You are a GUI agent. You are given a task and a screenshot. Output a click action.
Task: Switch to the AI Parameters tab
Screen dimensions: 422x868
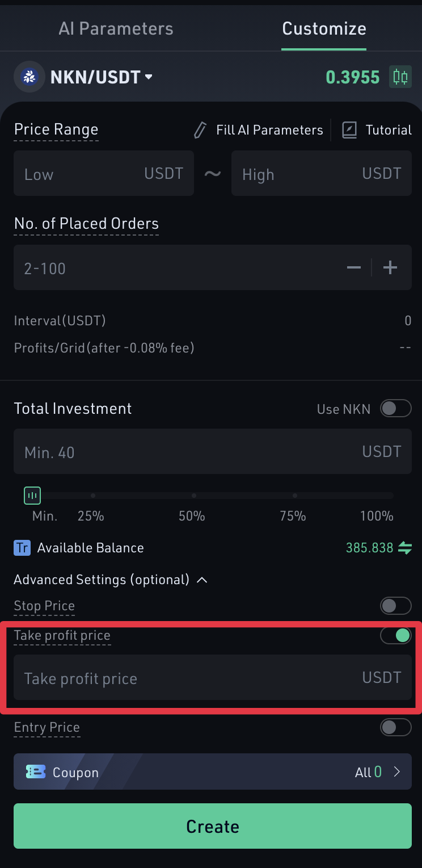[x=116, y=28]
